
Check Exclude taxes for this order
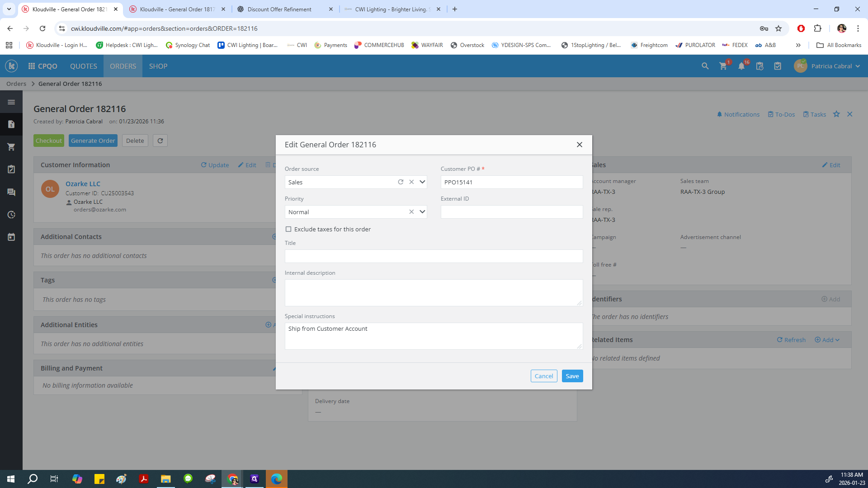(x=288, y=230)
